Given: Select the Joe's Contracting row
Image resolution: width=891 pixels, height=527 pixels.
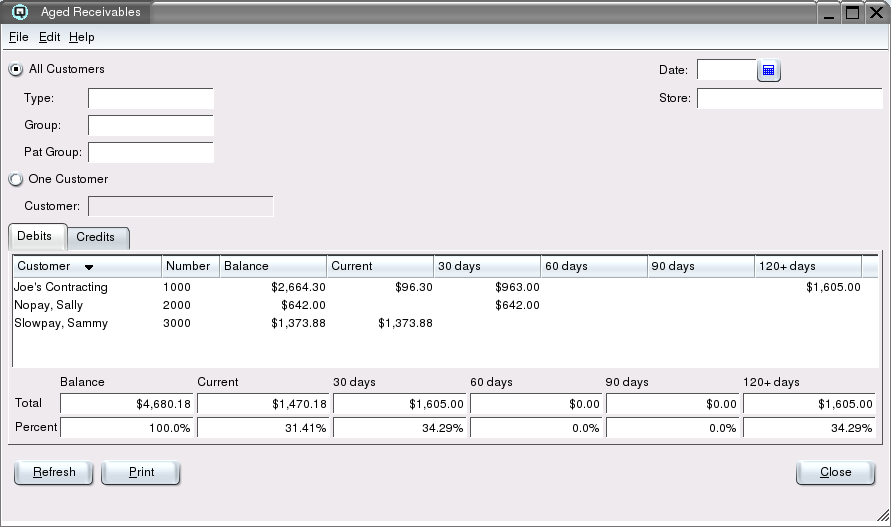Looking at the screenshot, I should pos(446,287).
